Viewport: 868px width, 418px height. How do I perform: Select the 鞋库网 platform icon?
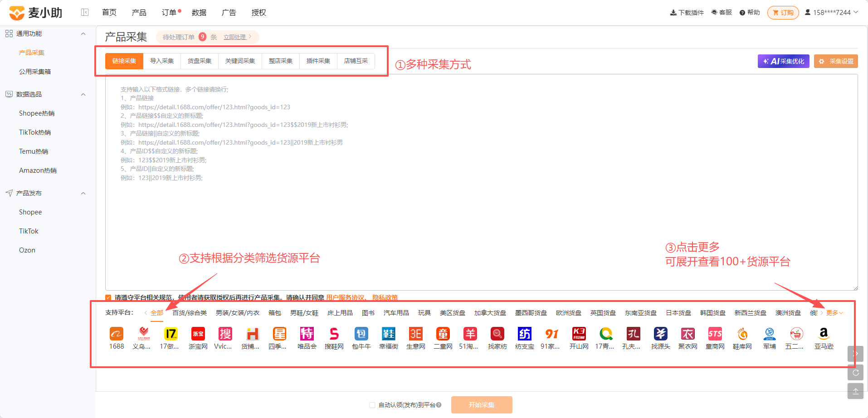pos(742,334)
